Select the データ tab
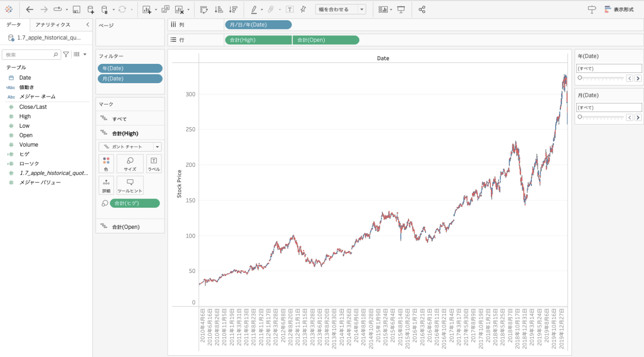Image resolution: width=644 pixels, height=357 pixels. (14, 25)
